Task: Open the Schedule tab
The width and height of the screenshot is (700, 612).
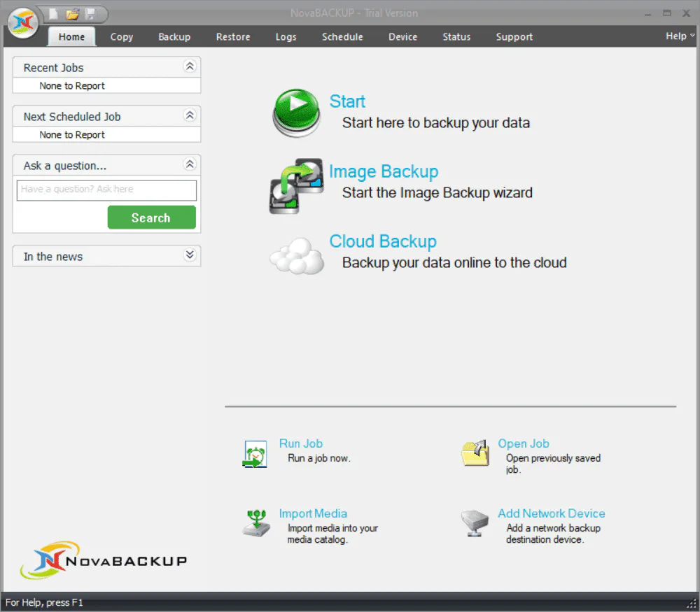Action: click(342, 36)
